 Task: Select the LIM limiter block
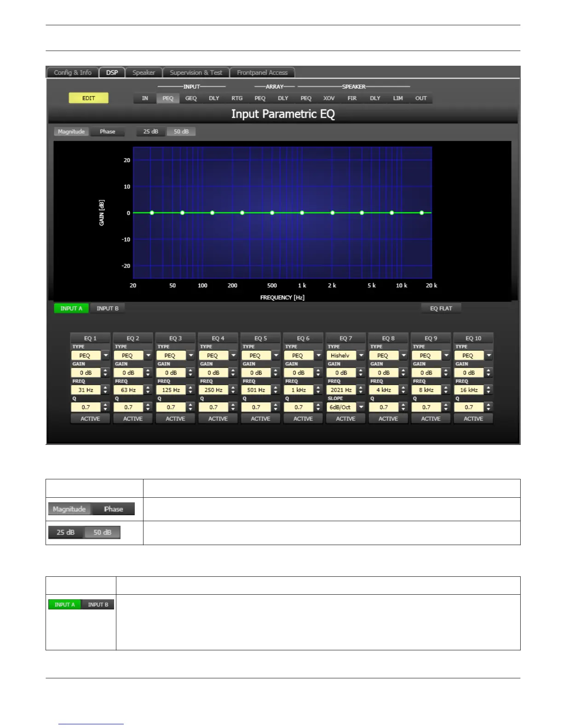pyautogui.click(x=398, y=98)
